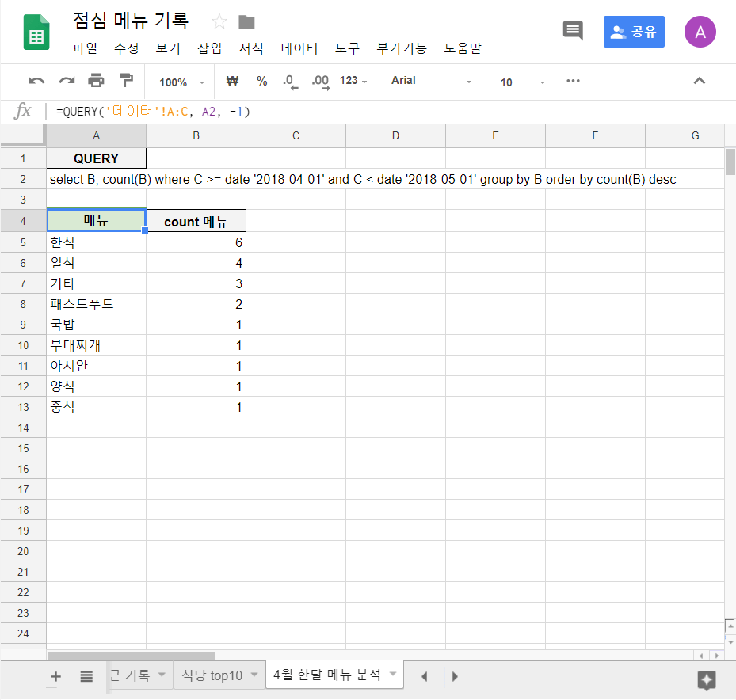Print the spreadsheet
Viewport: 736px width, 700px height.
[94, 81]
